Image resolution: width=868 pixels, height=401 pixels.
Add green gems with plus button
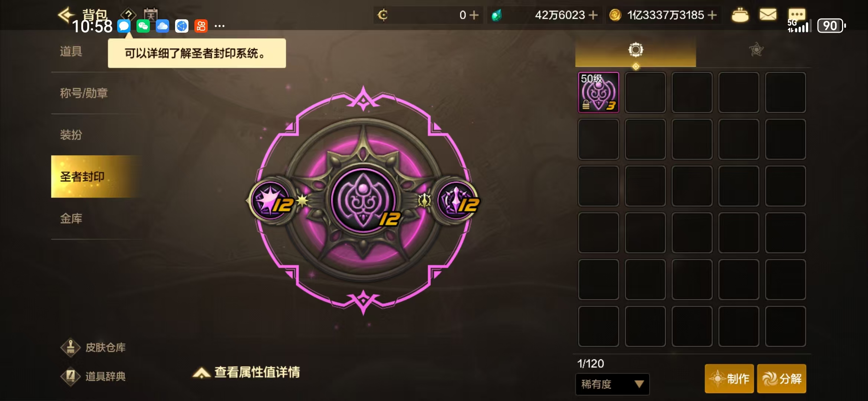[x=593, y=15]
